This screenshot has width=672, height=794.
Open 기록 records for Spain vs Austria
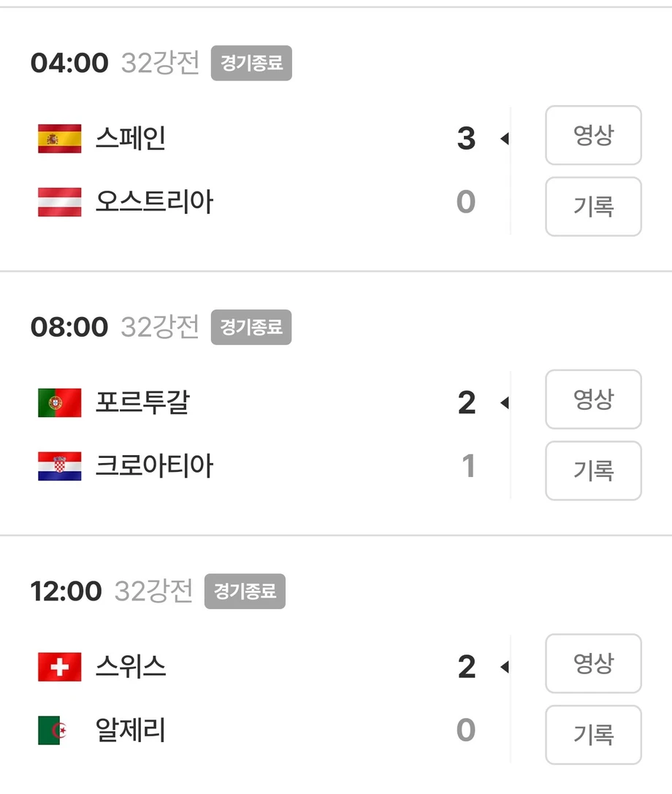pyautogui.click(x=594, y=207)
